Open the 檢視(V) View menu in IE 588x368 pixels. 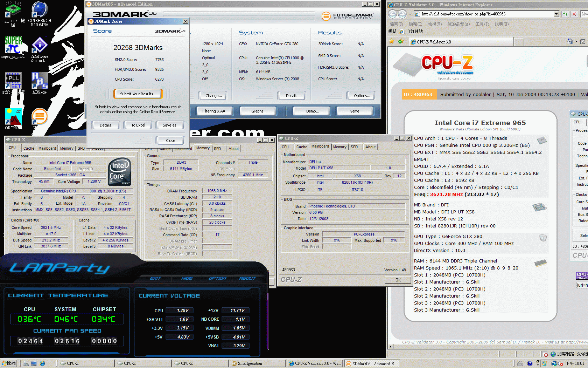coord(435,24)
